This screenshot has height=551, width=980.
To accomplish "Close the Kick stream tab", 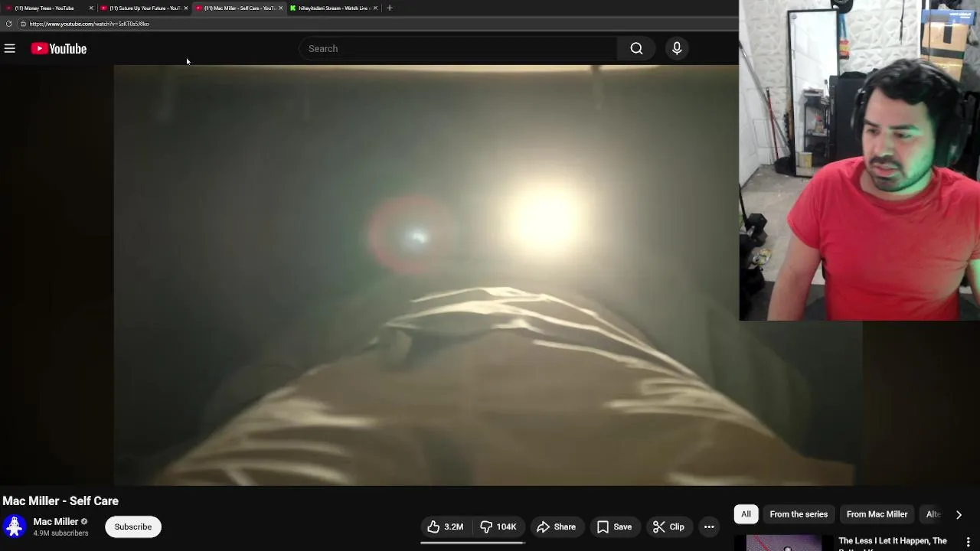I will coord(375,8).
